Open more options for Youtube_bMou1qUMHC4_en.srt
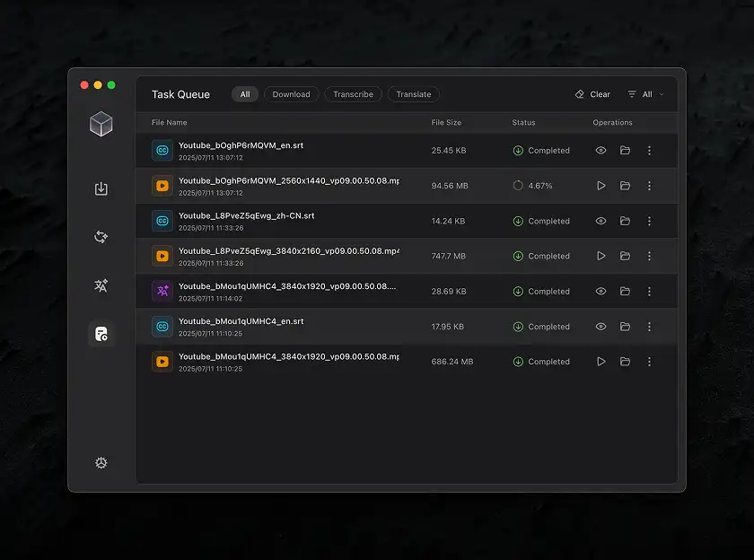Screen dimensions: 754x560 coord(649,327)
